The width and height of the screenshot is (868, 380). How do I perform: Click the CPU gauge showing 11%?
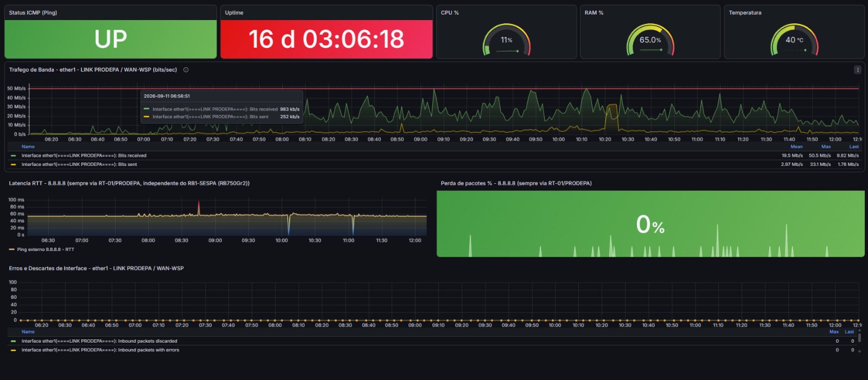507,40
